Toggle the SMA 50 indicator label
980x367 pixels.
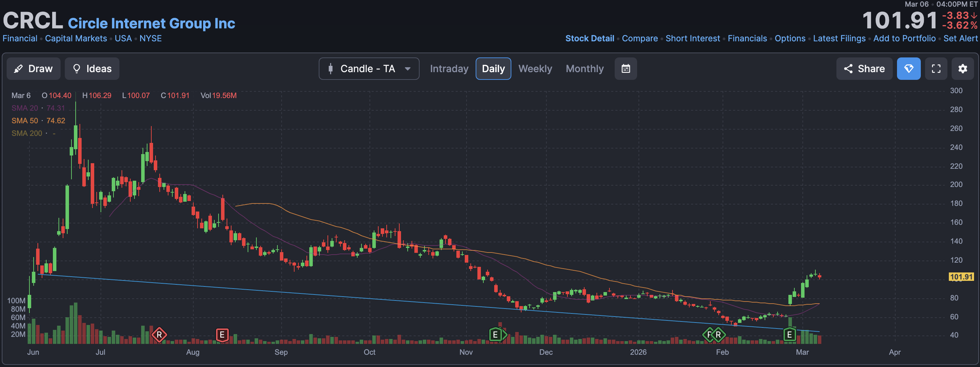click(x=38, y=120)
